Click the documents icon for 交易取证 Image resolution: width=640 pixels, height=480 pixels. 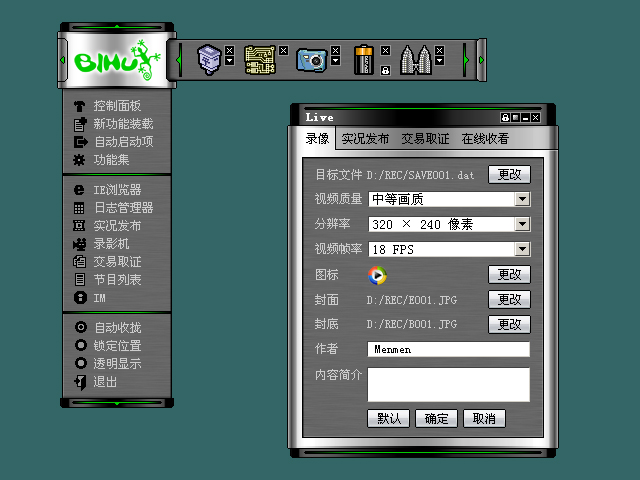79,262
